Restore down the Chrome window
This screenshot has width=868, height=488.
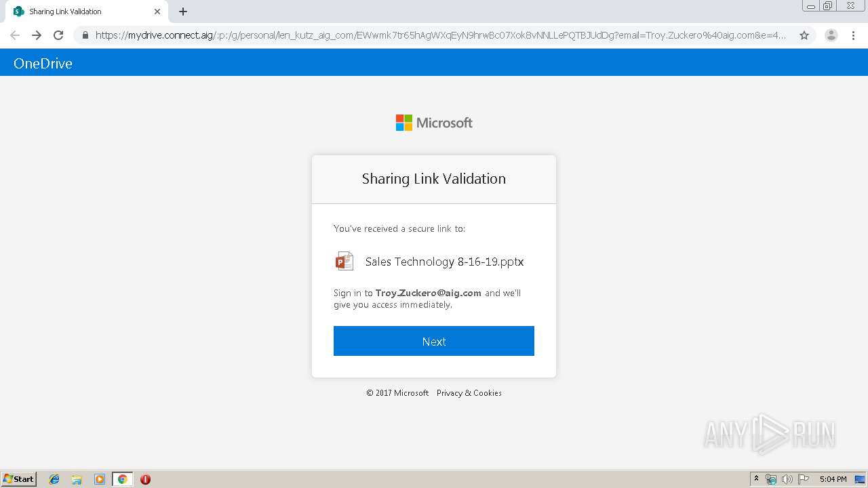pyautogui.click(x=828, y=6)
